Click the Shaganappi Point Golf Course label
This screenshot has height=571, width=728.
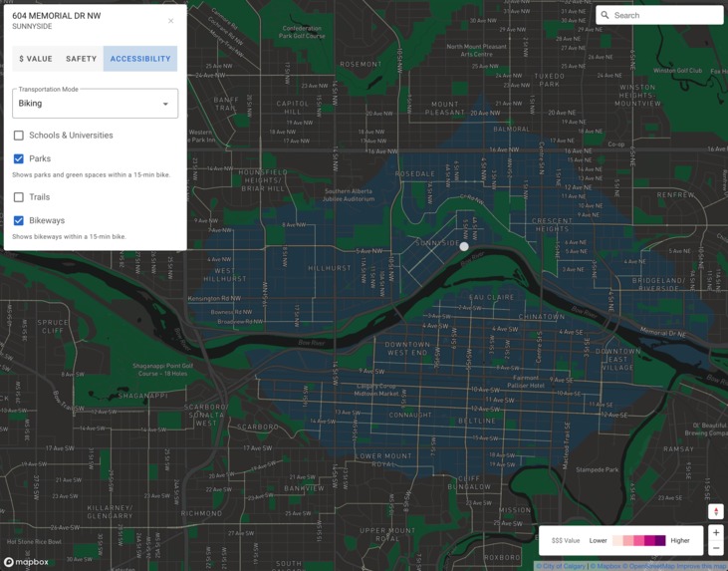pos(162,370)
